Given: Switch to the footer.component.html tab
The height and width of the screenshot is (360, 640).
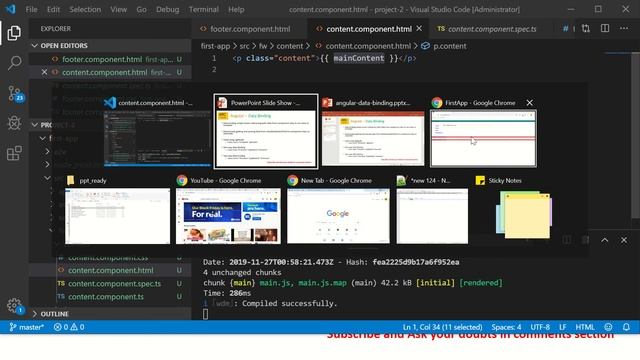Looking at the screenshot, I should point(249,29).
